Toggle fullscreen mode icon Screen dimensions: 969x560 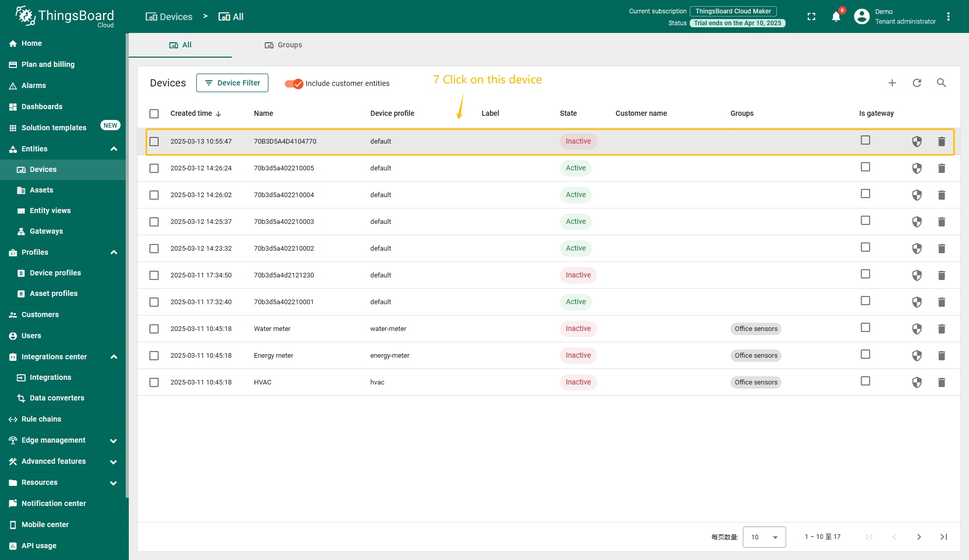(811, 17)
